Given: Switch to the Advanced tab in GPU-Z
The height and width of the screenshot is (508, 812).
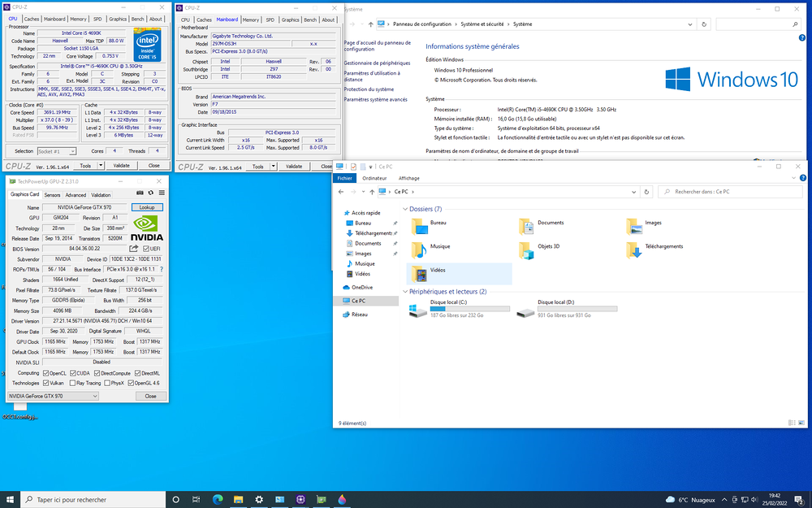Looking at the screenshot, I should point(76,195).
